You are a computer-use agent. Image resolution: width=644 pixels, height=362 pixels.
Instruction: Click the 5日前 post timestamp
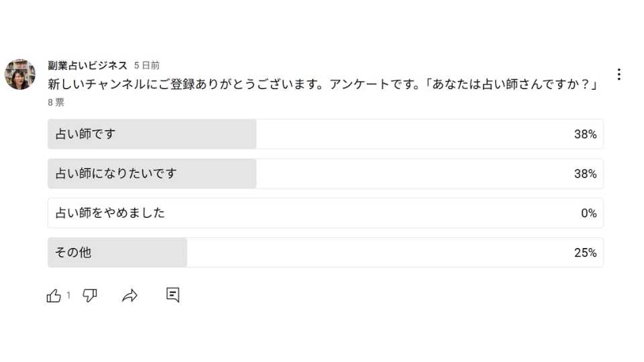point(147,66)
